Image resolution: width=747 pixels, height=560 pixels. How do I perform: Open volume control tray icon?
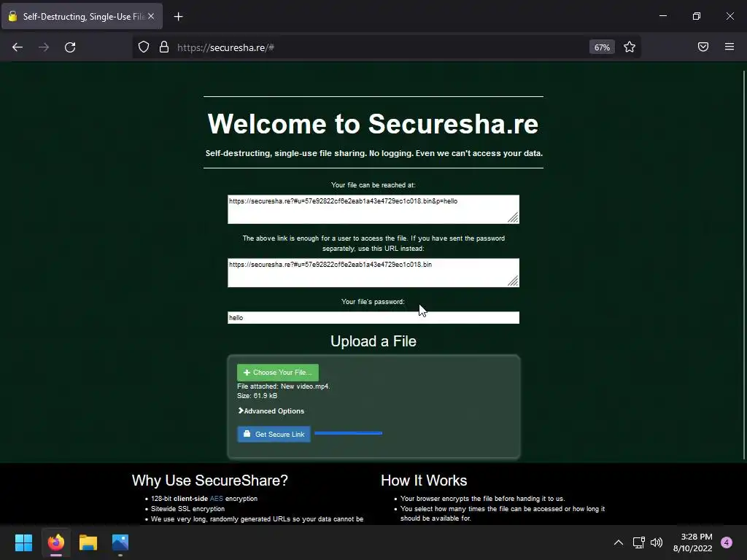(x=657, y=542)
